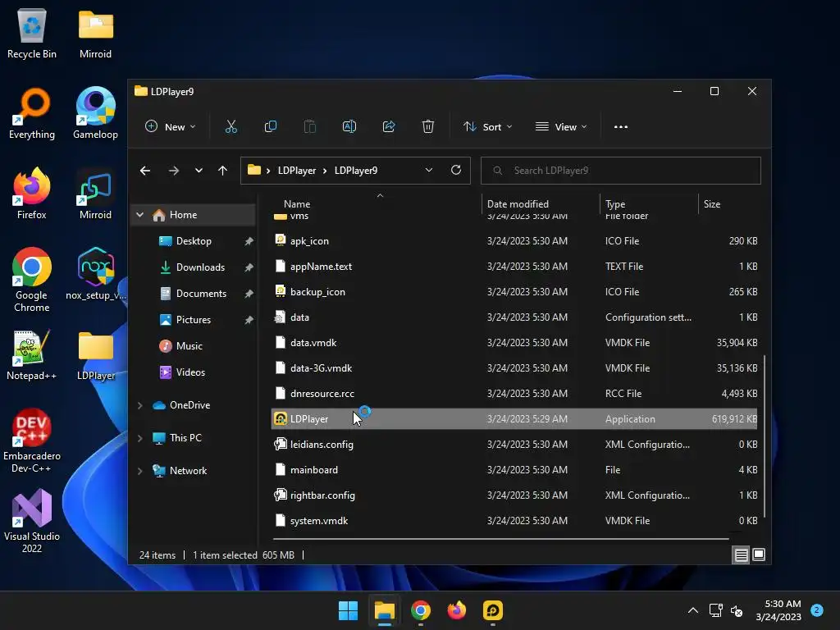Select the apk_icon file

(514, 241)
